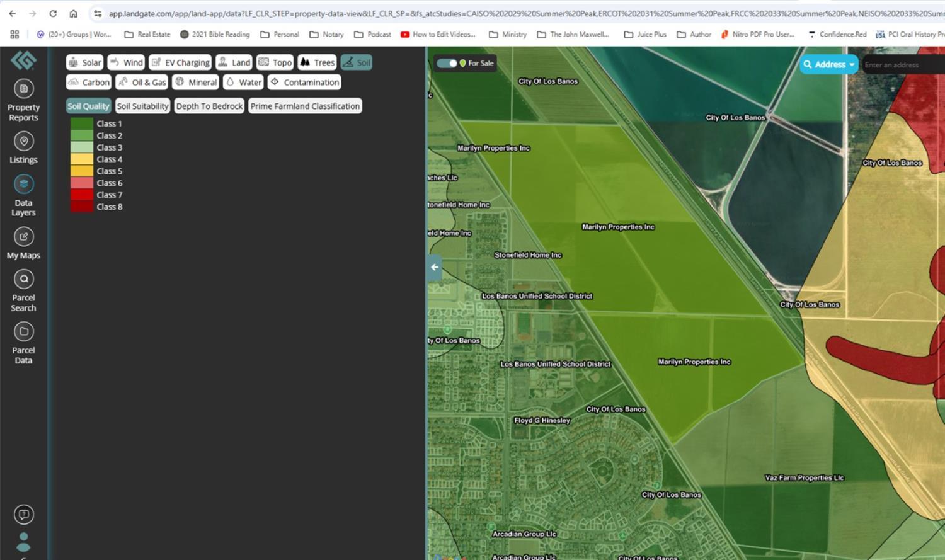Switch to Prime Farmland Classification tab
Screen dimensions: 945x560
click(x=305, y=106)
